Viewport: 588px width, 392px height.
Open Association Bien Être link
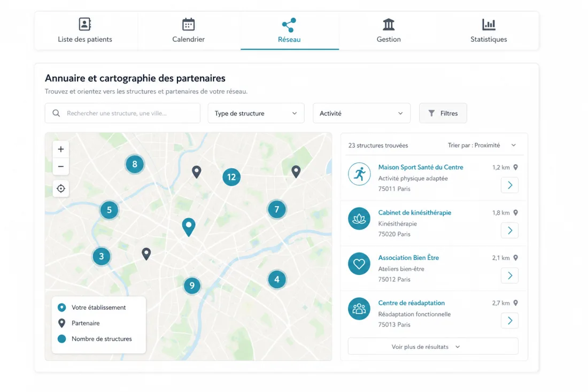pos(408,258)
